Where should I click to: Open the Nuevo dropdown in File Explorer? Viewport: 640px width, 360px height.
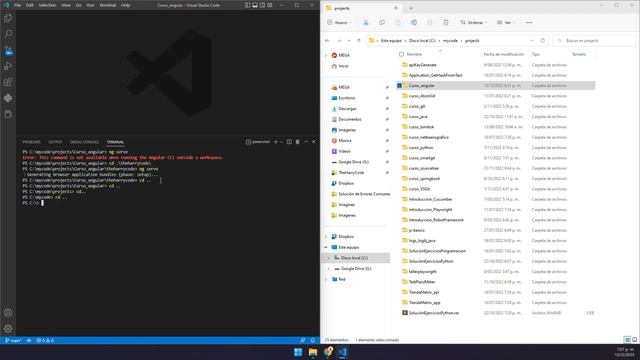340,22
